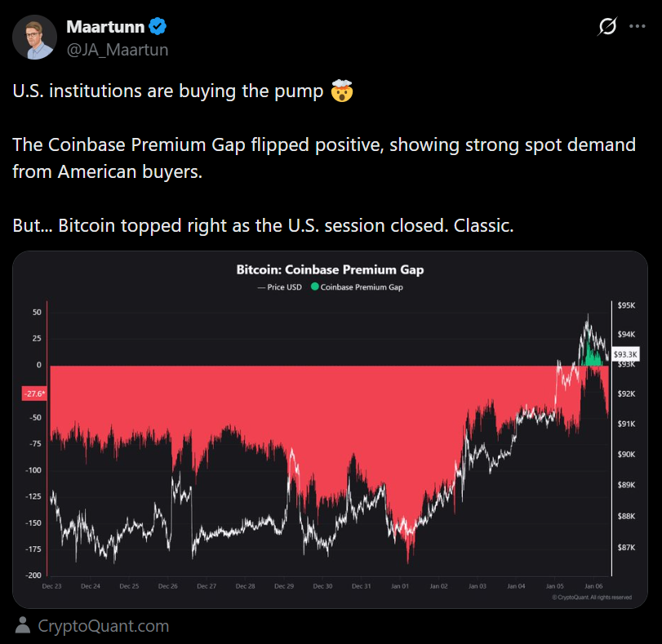
Task: Click the CryptoQuant copyright watermark in the chart
Action: coord(591,597)
